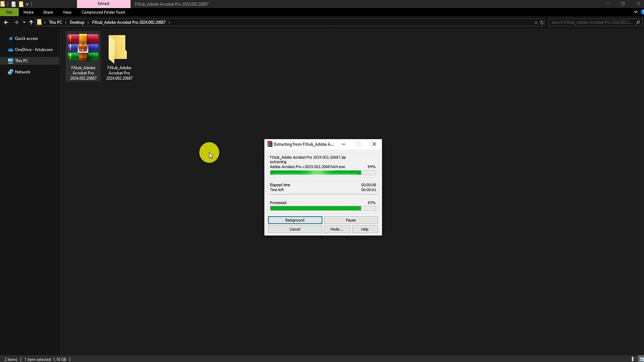The height and width of the screenshot is (362, 644).
Task: Click the 'Time left' label
Action: pyautogui.click(x=277, y=190)
